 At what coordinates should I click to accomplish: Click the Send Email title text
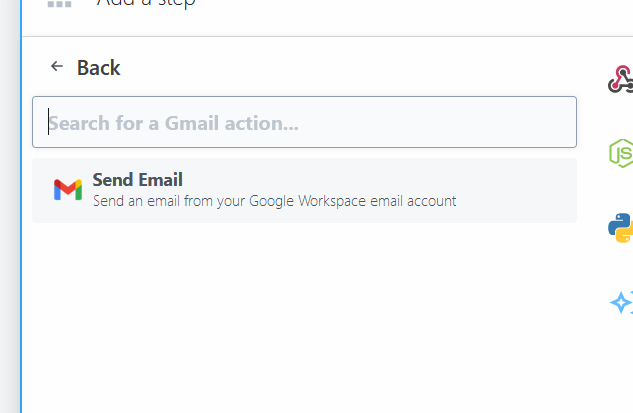tap(138, 180)
